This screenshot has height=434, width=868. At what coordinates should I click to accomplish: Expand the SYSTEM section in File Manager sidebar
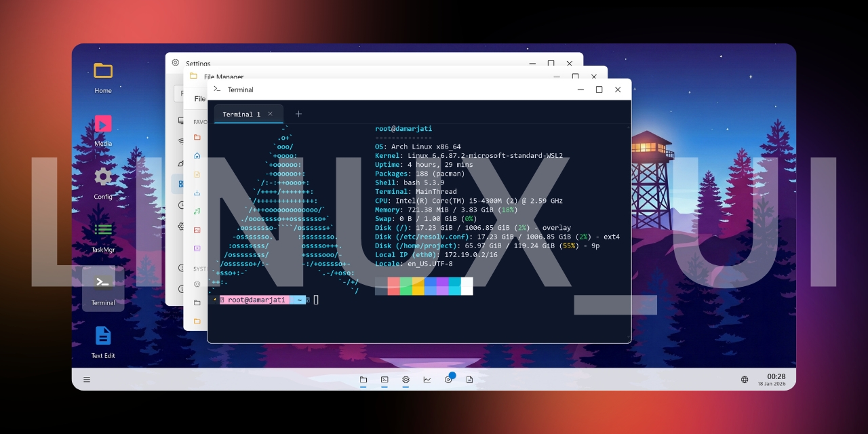(200, 269)
